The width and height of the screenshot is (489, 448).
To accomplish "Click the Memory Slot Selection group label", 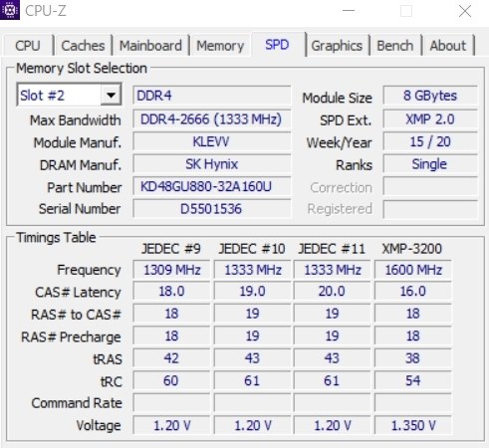I will (x=82, y=68).
